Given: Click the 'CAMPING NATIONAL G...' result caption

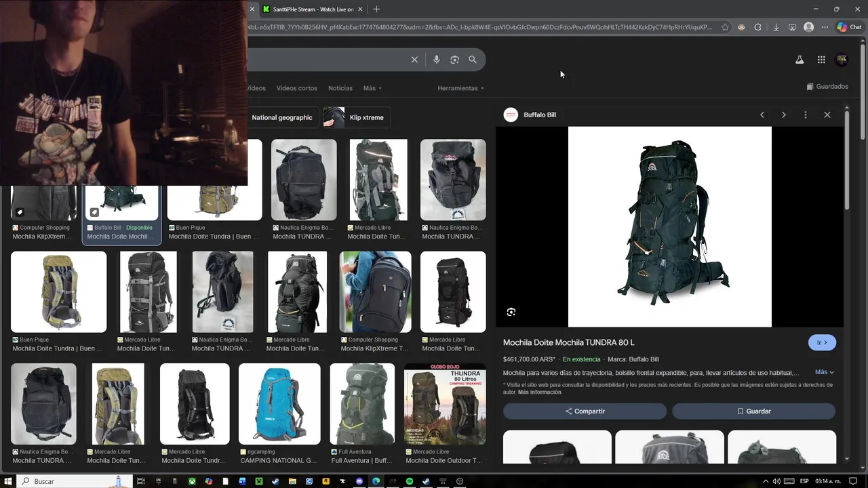Looking at the screenshot, I should pos(279,460).
